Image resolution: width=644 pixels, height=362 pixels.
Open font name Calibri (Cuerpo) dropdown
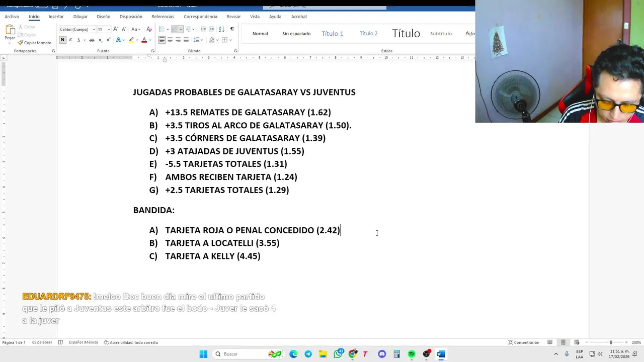point(94,29)
